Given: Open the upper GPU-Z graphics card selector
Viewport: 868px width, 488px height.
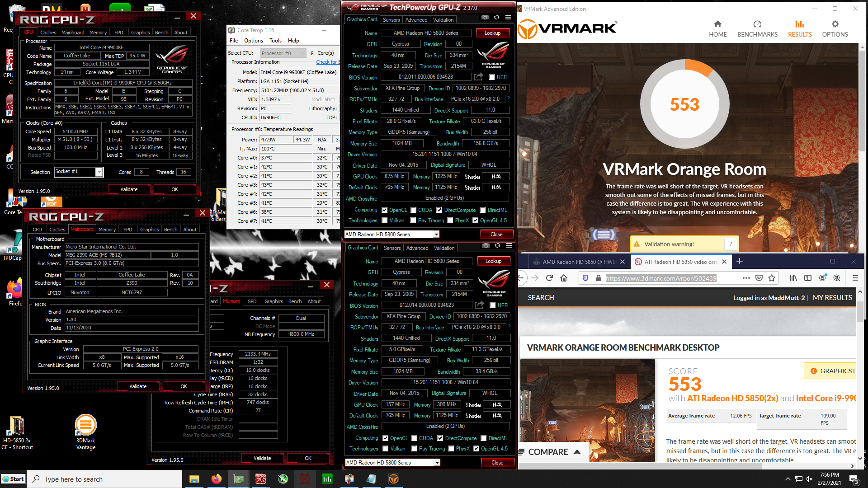Looking at the screenshot, I should pos(392,234).
